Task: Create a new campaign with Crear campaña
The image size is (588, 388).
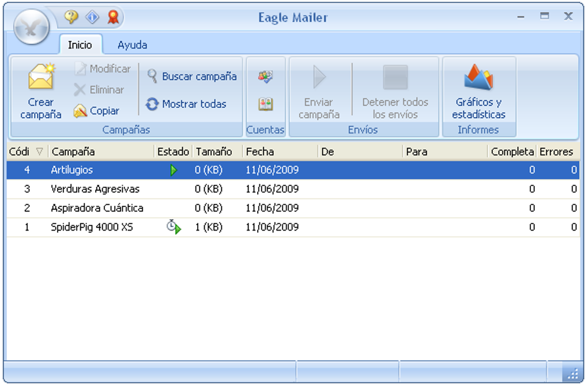Action: coord(41,92)
